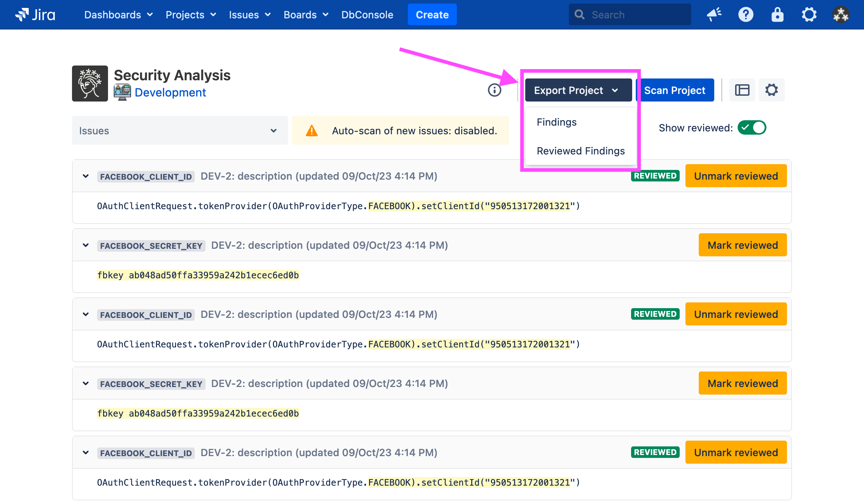Image resolution: width=864 pixels, height=504 pixels.
Task: Click the Scan Project button
Action: (674, 90)
